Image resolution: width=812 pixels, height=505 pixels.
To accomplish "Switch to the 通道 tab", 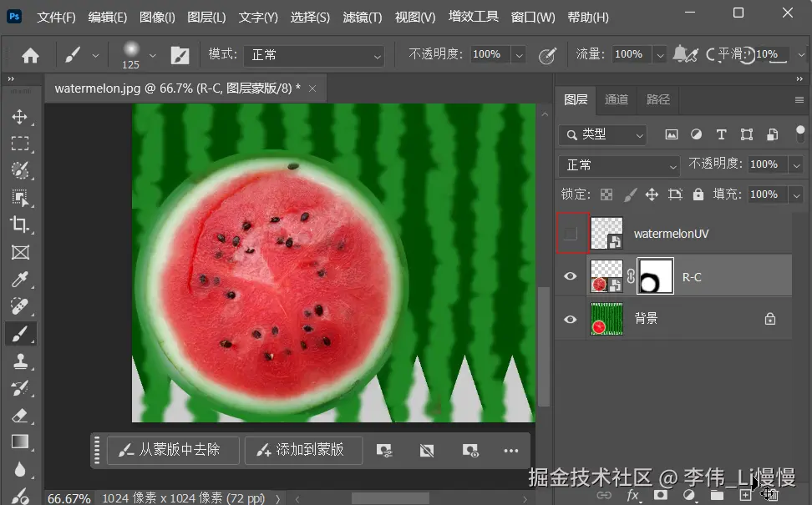I will click(617, 99).
